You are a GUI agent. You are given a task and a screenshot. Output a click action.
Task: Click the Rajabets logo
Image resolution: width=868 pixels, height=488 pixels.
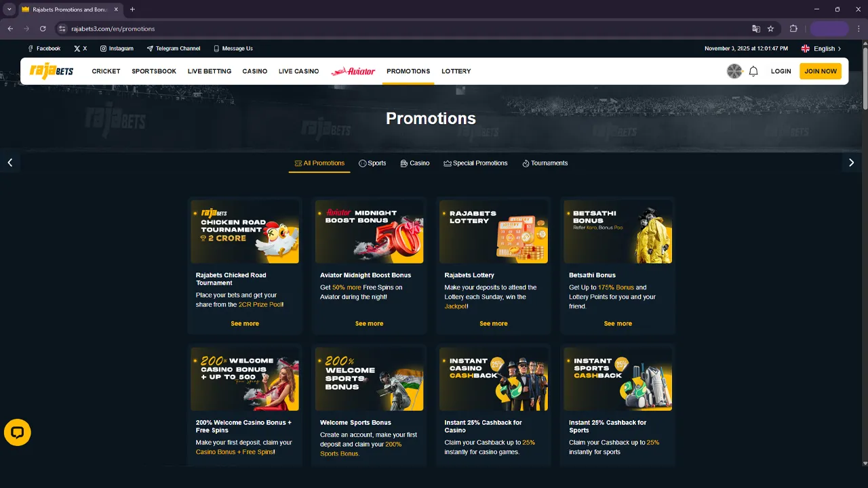(52, 71)
